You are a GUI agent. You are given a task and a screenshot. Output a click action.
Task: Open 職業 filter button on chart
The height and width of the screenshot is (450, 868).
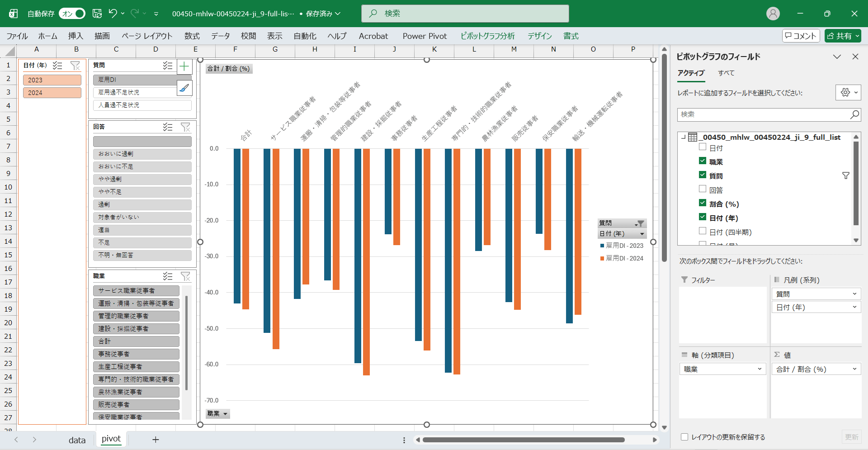coord(218,413)
